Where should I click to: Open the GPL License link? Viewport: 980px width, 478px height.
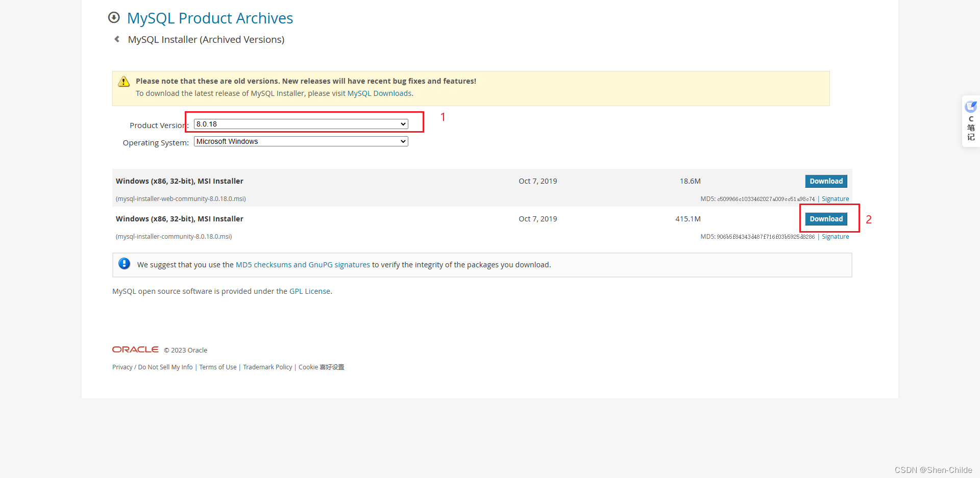click(310, 291)
